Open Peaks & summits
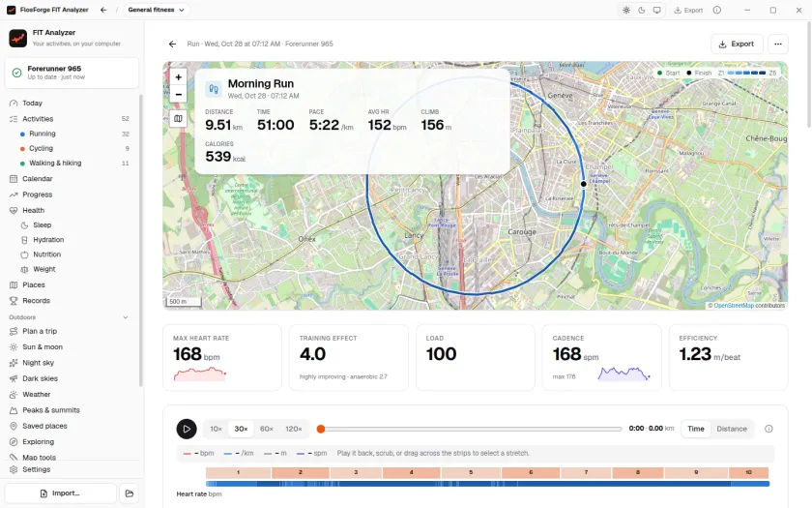This screenshot has width=812, height=508. tap(72, 410)
